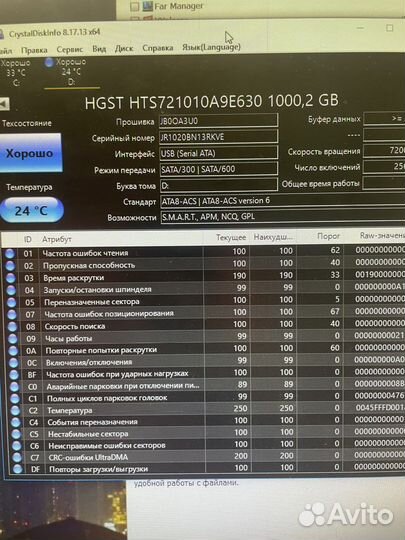
Task: Select the Повторы загрузки/выгрузки row text
Action: pos(98,469)
